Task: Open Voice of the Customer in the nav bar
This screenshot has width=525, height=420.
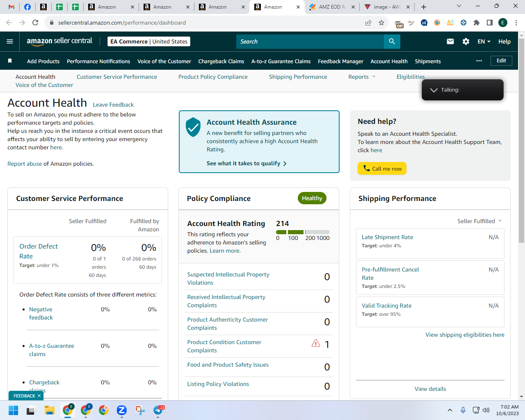Action: pos(164,61)
